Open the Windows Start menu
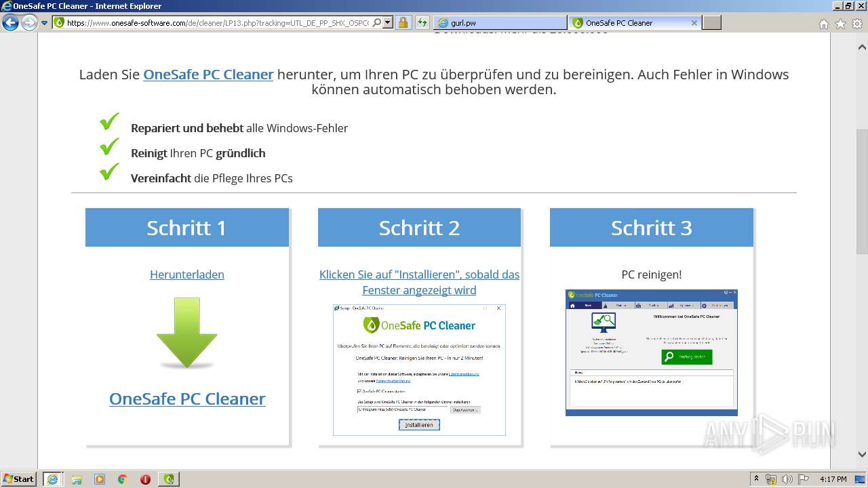Image resolution: width=868 pixels, height=488 pixels. tap(18, 479)
